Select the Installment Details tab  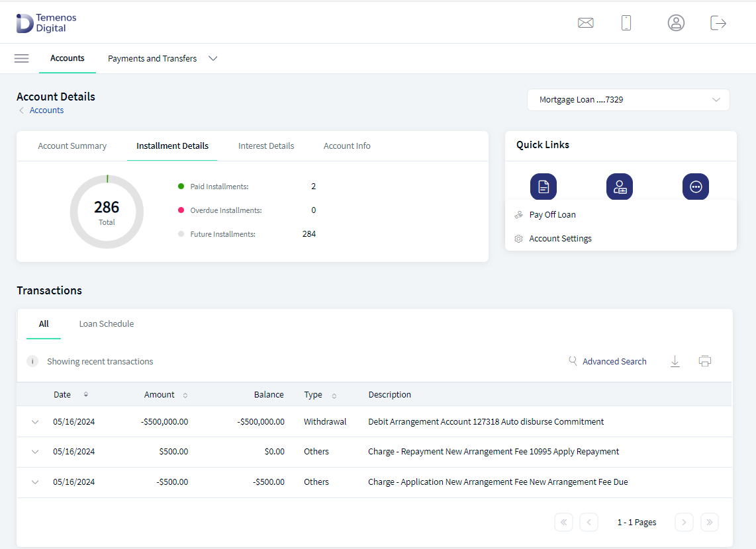(x=172, y=146)
